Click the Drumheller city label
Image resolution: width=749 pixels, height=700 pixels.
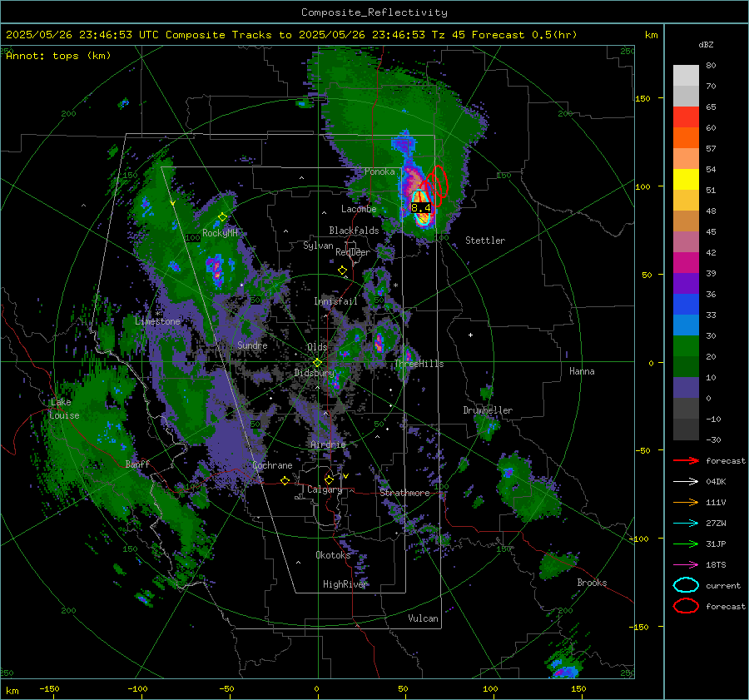[x=488, y=410]
